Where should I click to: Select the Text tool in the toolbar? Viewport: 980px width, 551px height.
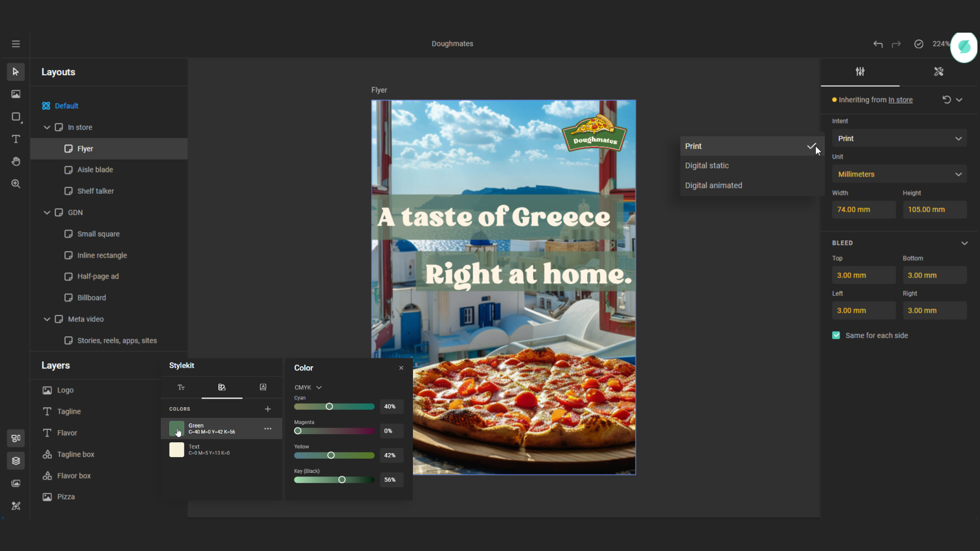tap(16, 139)
